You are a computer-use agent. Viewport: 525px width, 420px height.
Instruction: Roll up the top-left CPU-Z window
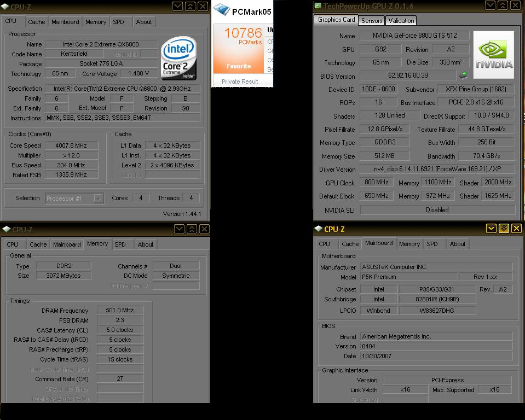tap(190, 6)
